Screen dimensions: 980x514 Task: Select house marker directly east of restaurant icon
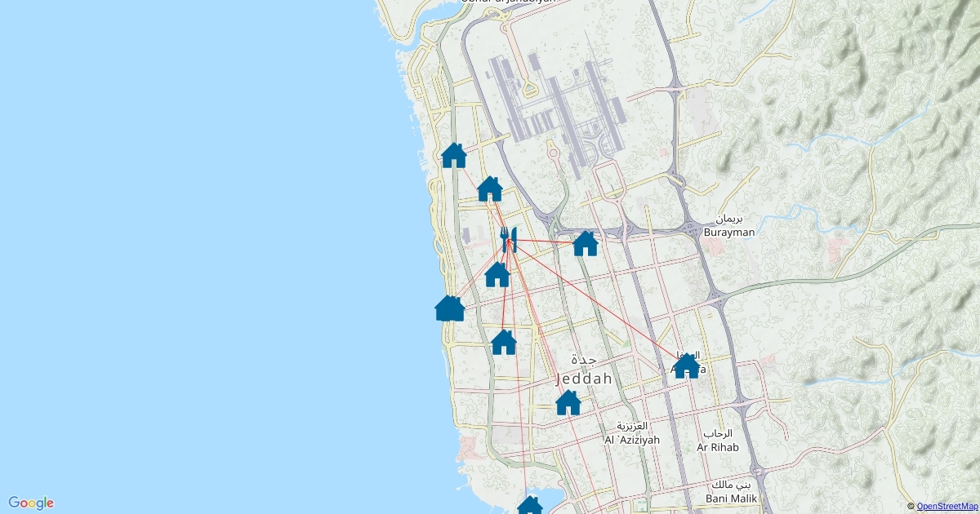[x=585, y=243]
